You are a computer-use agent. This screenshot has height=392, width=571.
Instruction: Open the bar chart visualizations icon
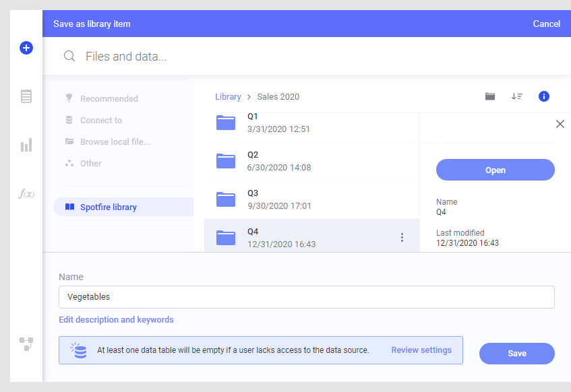click(26, 145)
